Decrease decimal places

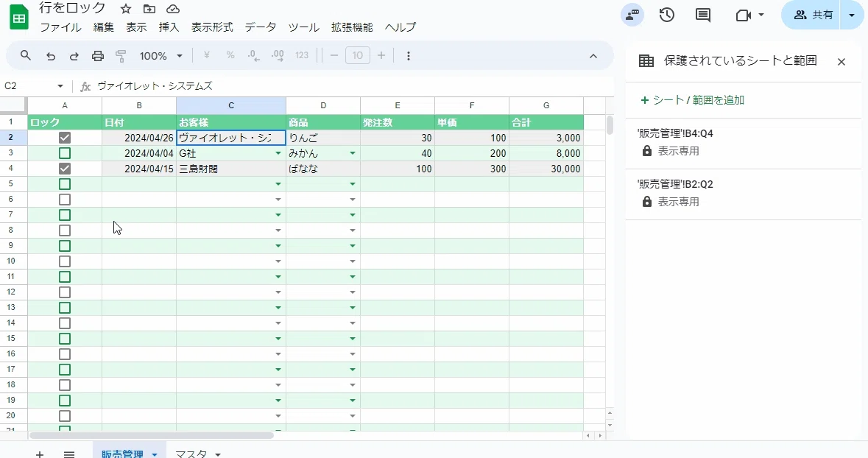tap(253, 55)
